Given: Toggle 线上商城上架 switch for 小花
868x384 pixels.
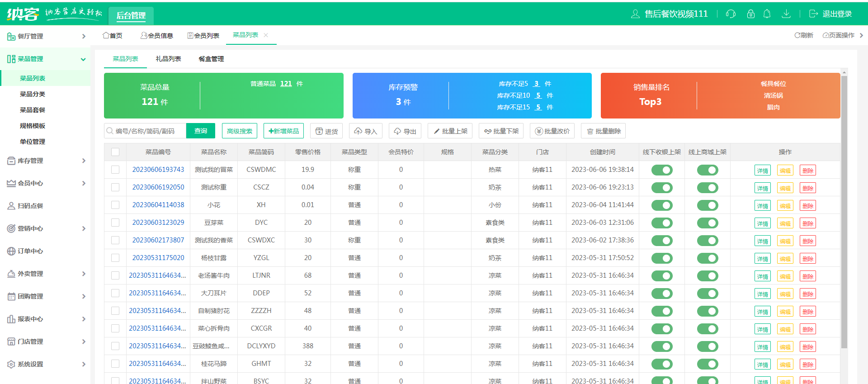Looking at the screenshot, I should pyautogui.click(x=707, y=205).
